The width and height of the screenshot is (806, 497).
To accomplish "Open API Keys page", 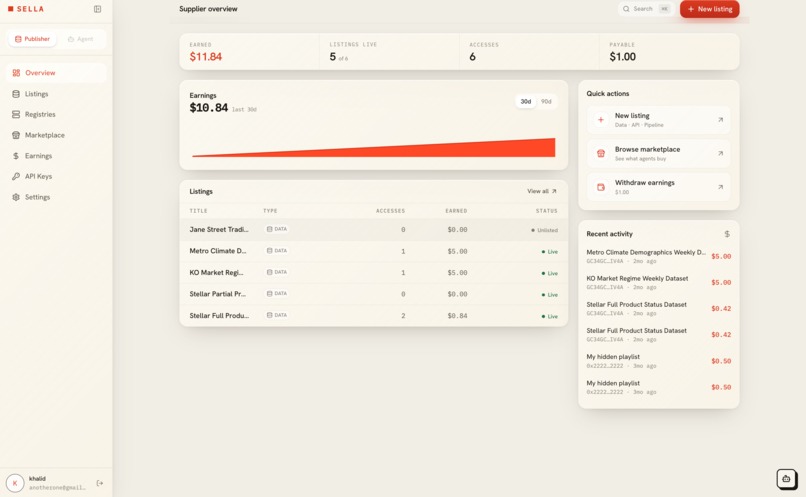I will click(56, 176).
